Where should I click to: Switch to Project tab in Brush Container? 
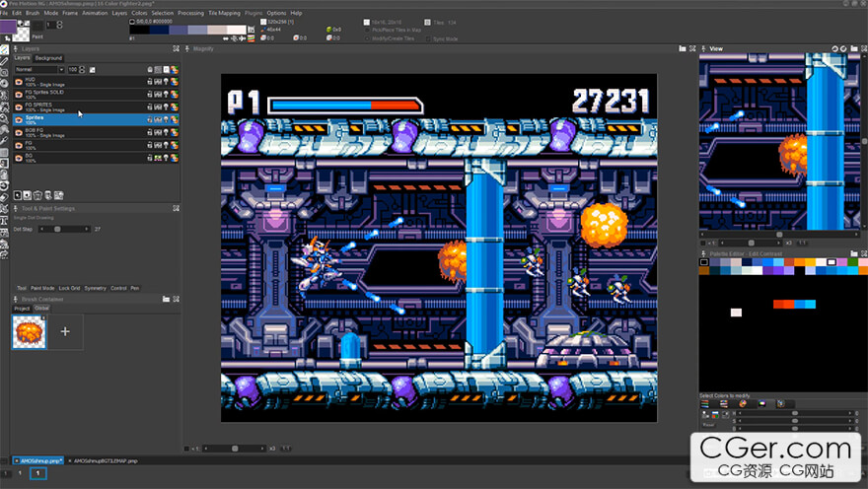[x=22, y=309]
